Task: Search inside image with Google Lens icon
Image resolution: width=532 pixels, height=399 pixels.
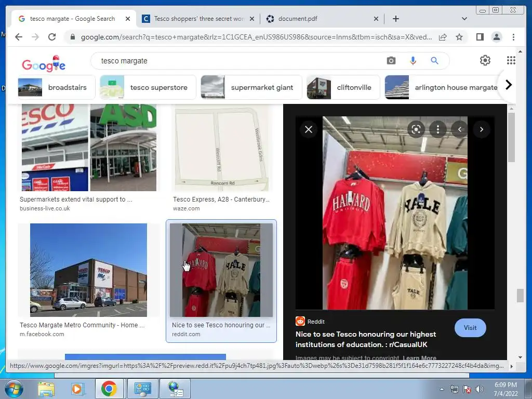Action: (x=416, y=129)
